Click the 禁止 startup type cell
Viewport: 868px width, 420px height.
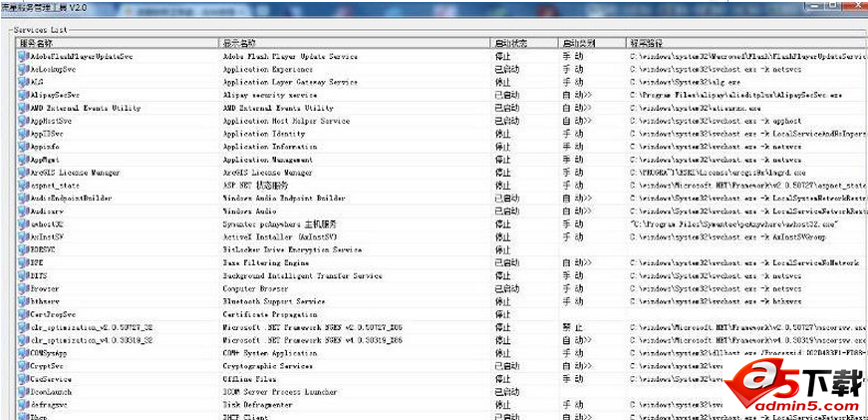point(572,328)
